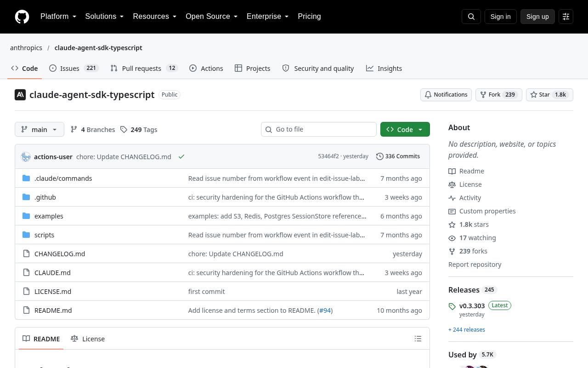Focus the Go to file search field
Screen dimensions: 588x368
click(x=319, y=129)
